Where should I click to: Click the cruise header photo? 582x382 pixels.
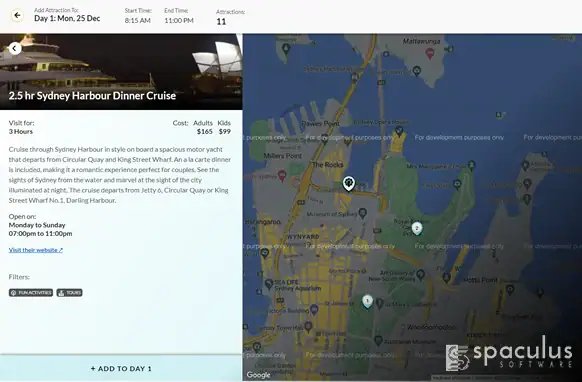click(x=121, y=72)
